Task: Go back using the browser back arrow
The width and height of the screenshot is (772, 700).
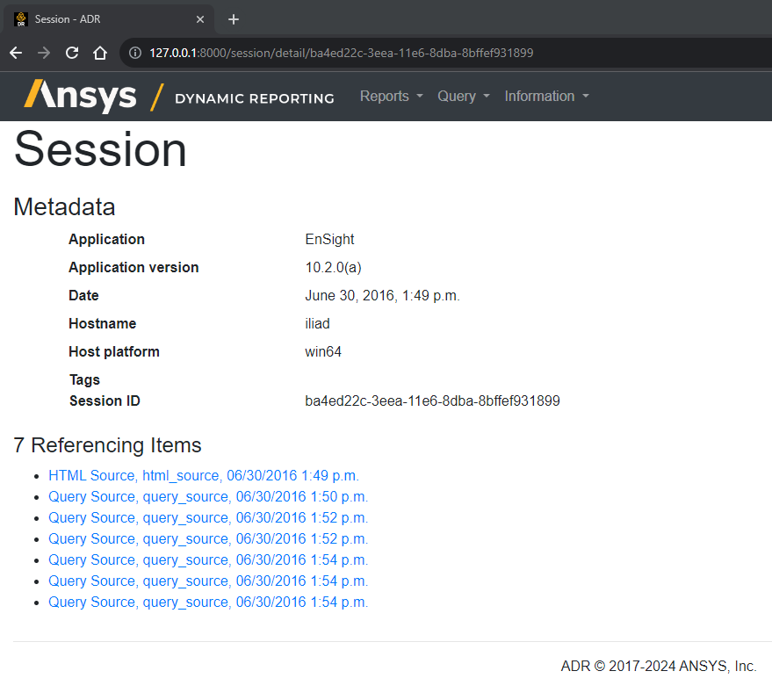Action: 16,53
